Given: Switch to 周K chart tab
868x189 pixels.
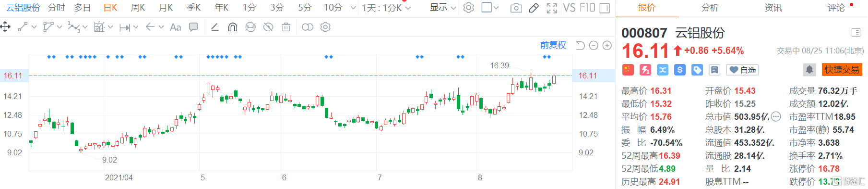Looking at the screenshot, I should 138,8.
